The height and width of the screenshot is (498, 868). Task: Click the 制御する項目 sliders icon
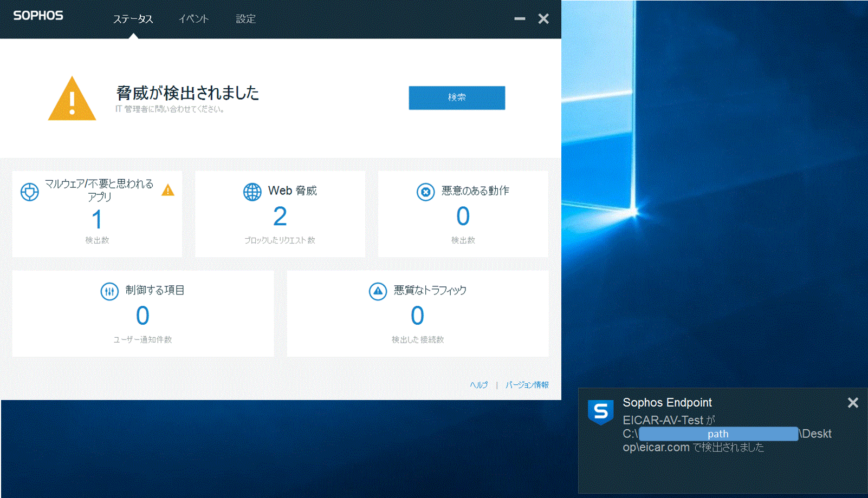point(109,291)
